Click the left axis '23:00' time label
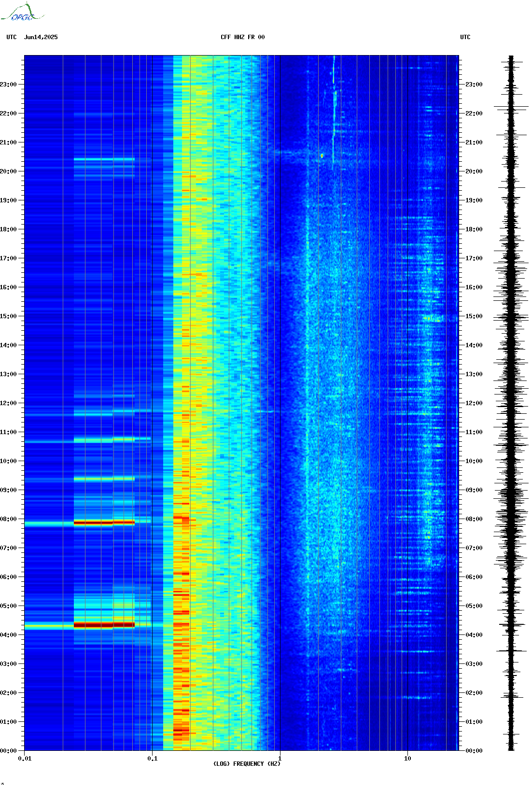Viewport: 532px width, 789px height. pyautogui.click(x=8, y=85)
